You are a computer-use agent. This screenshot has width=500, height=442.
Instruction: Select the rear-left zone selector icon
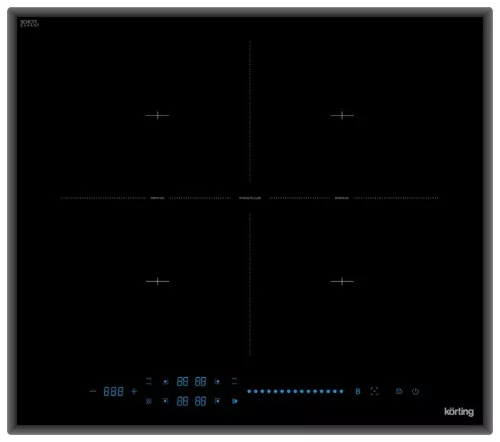tap(166, 382)
